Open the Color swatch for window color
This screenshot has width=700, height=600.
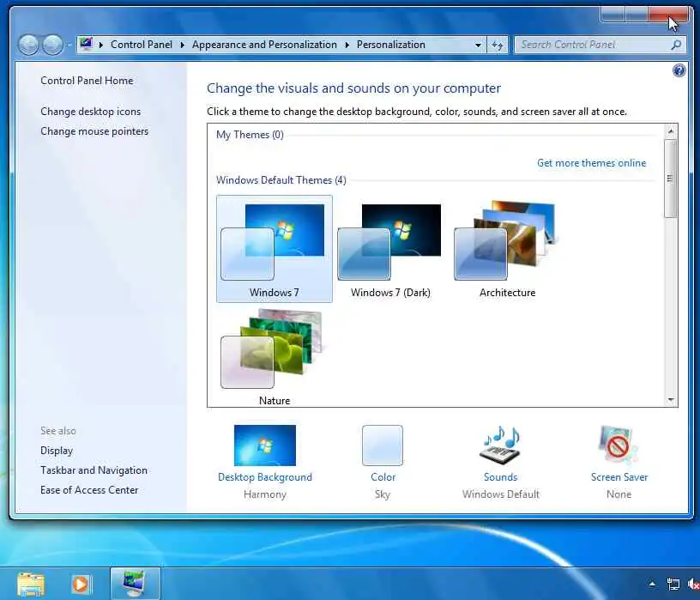pos(383,445)
